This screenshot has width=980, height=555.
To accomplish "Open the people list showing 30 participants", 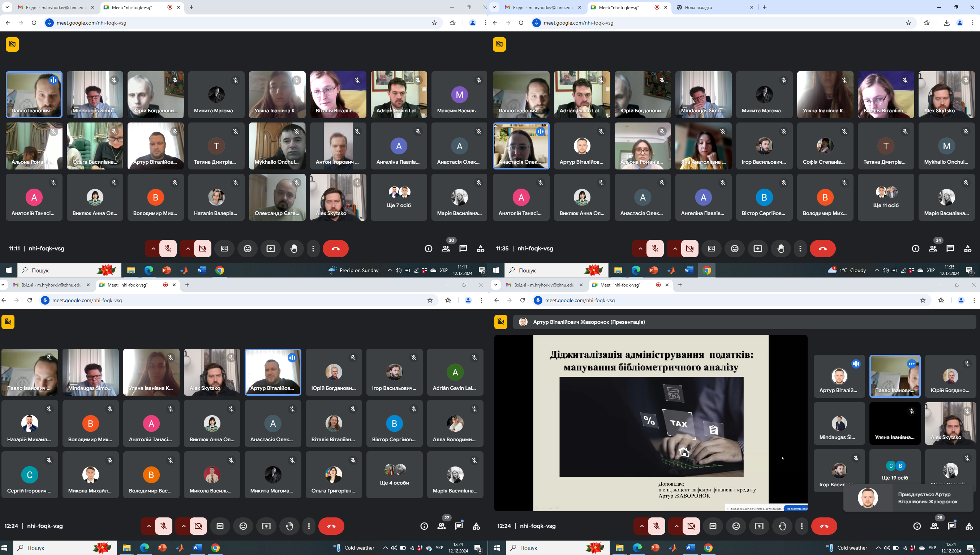I will (x=446, y=249).
